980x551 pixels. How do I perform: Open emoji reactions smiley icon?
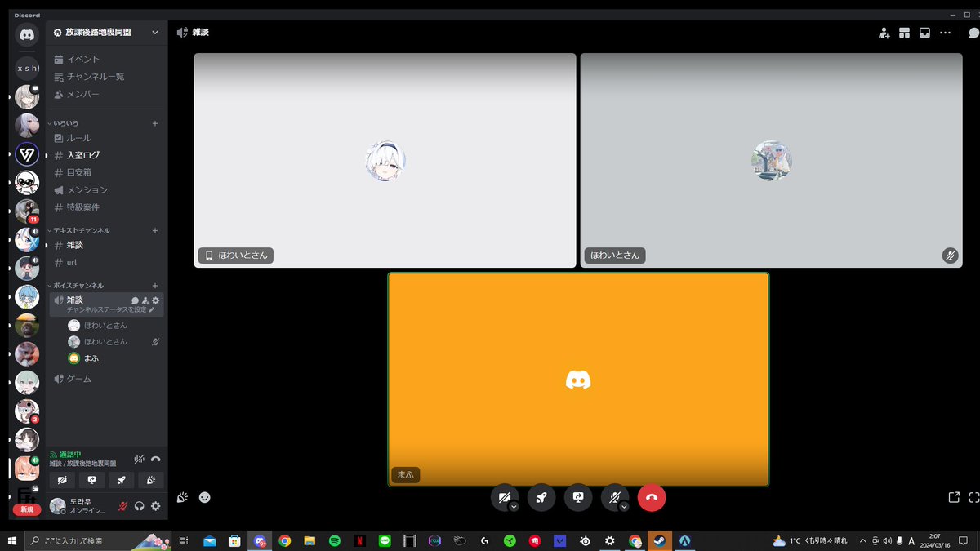204,496
